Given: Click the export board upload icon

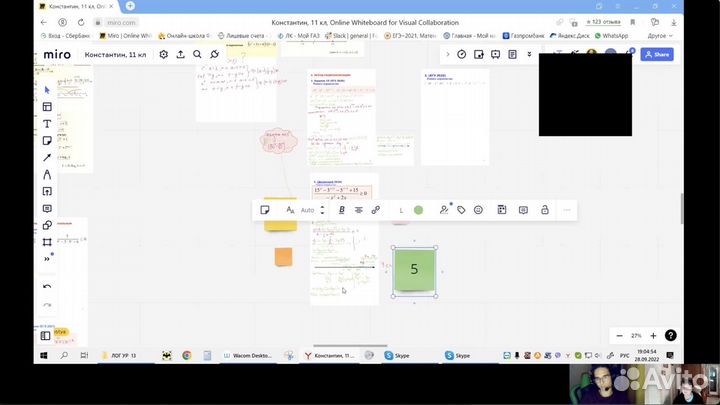Looking at the screenshot, I should pyautogui.click(x=180, y=55).
